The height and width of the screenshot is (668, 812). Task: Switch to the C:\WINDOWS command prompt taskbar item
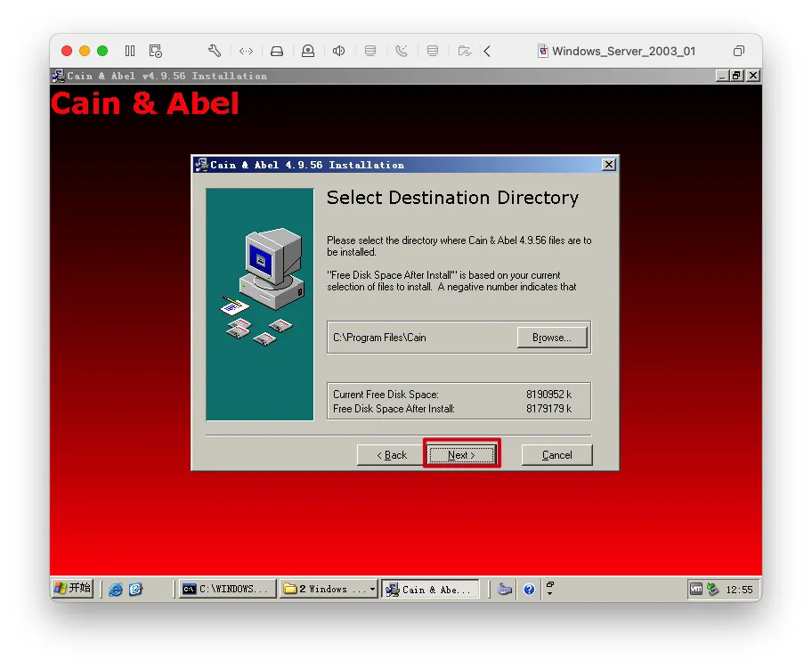(227, 590)
